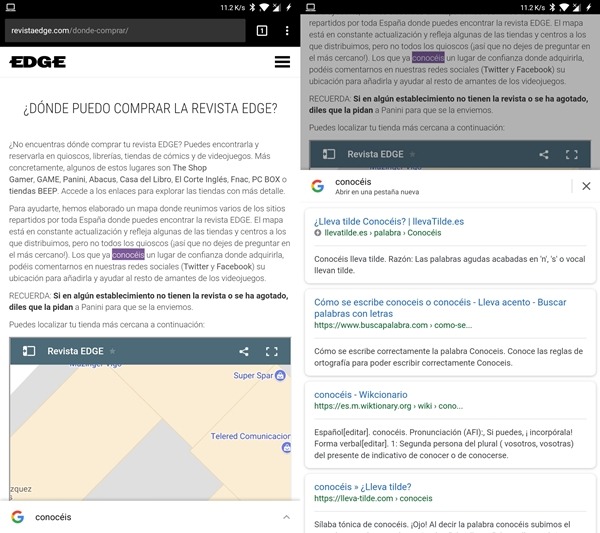Open right Revista EDGE map in fullscreen
Viewport: 600px width, 533px height.
572,155
